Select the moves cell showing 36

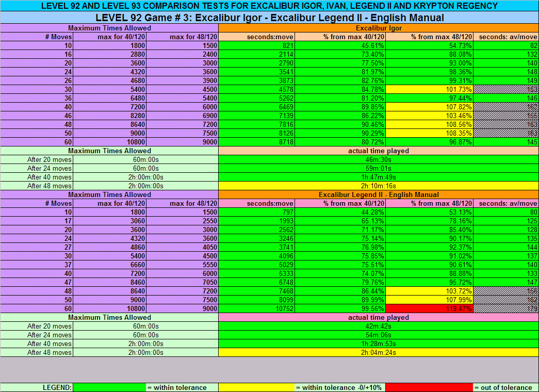pyautogui.click(x=37, y=99)
